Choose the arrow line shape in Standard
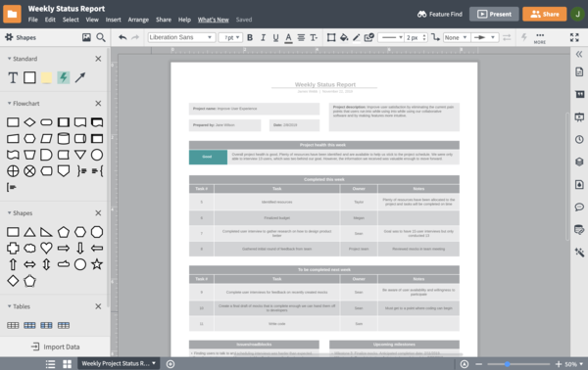This screenshot has width=588, height=370. coord(80,78)
